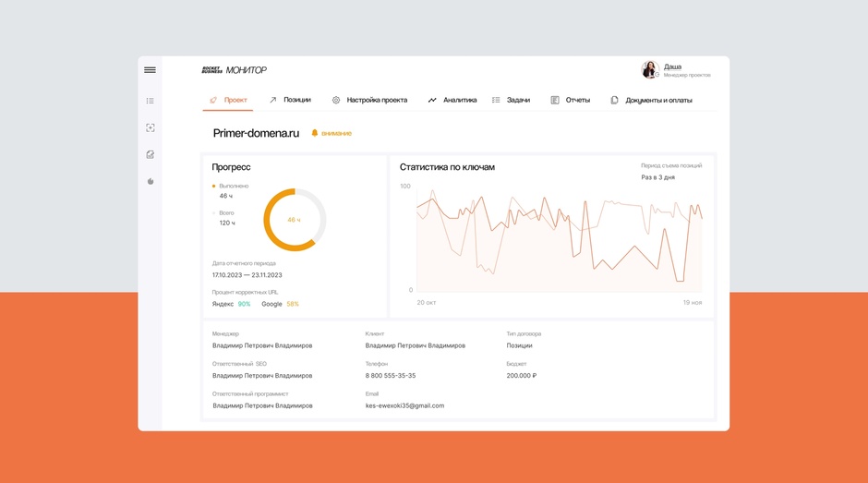Open the hamburger menu in the sidebar
The image size is (868, 483).
pos(150,70)
